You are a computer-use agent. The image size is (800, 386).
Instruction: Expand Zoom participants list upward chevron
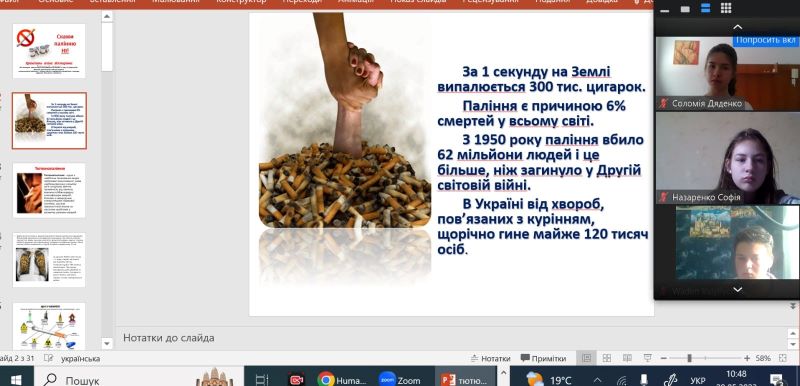[737, 27]
